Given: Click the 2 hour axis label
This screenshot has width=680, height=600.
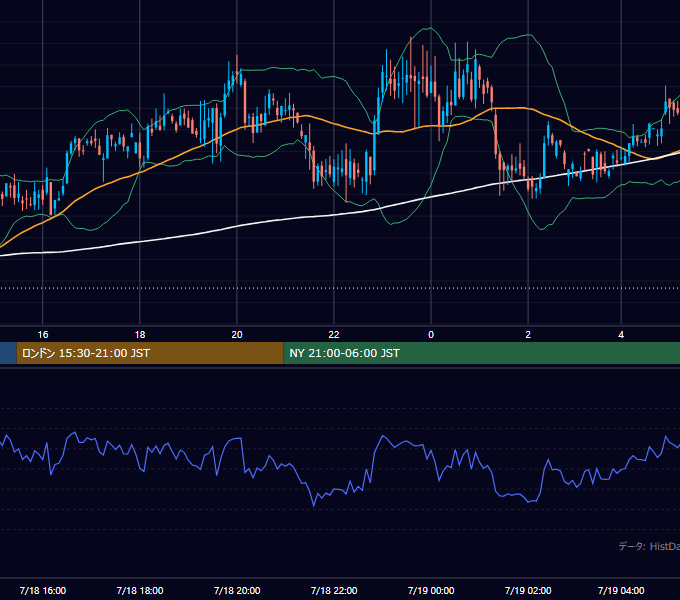Looking at the screenshot, I should click(x=528, y=335).
